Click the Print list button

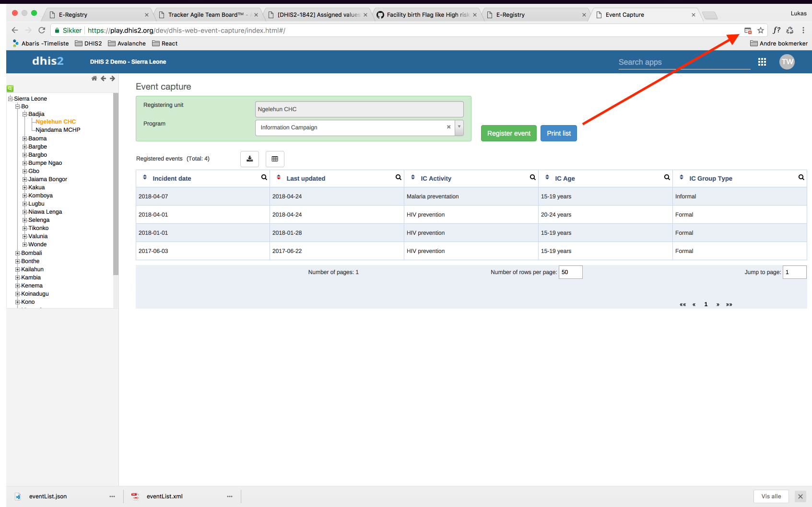coord(558,133)
